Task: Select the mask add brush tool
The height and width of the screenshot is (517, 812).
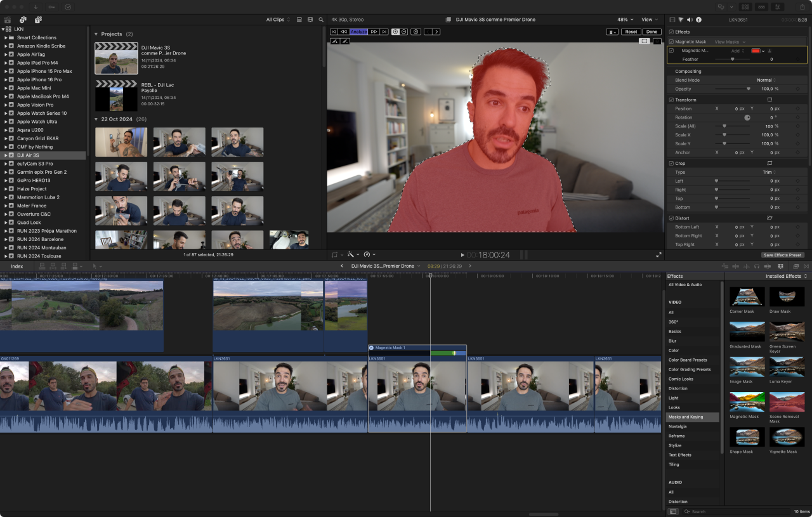Action: click(335, 41)
